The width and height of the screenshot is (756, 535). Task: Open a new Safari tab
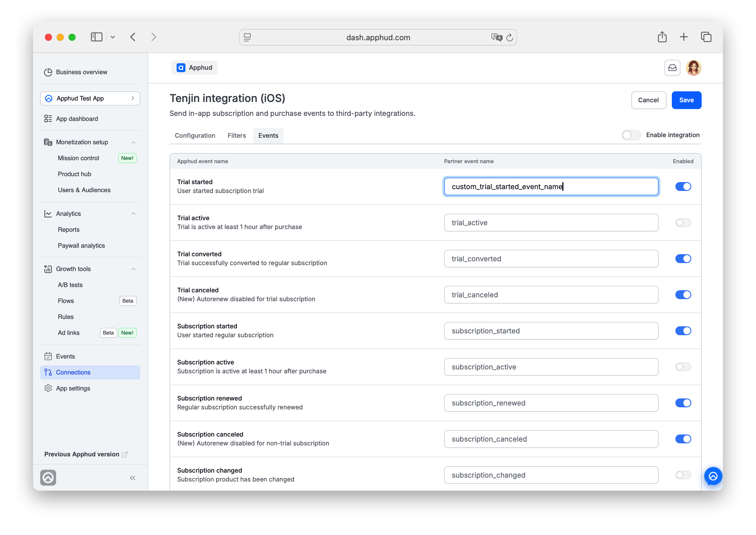[684, 37]
